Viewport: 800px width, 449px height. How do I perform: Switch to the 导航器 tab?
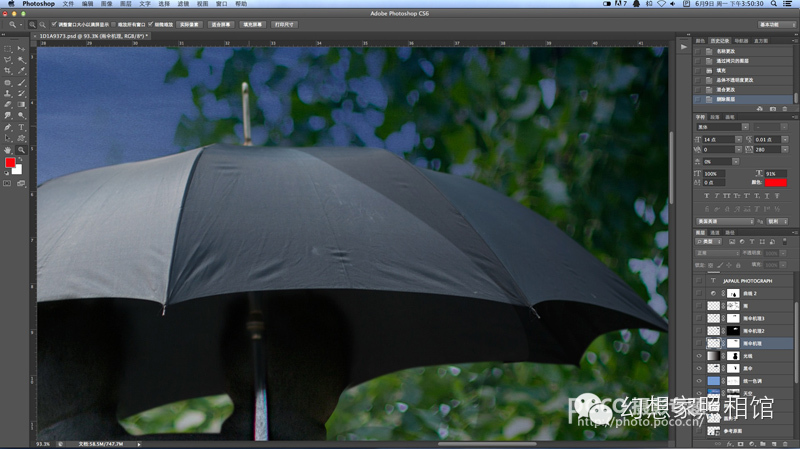pyautogui.click(x=741, y=41)
